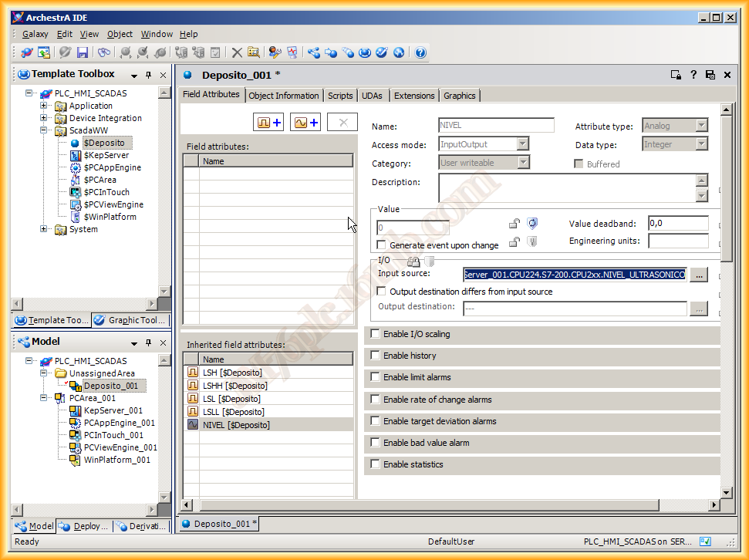Add a new discrete field attribute
Viewport: 749px width, 560px height.
(270, 122)
